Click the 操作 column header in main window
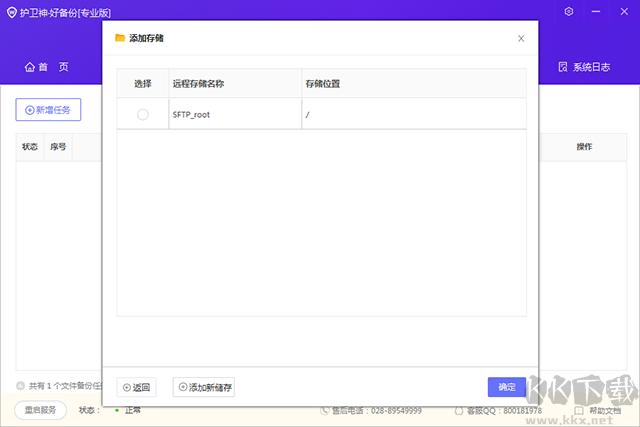Viewport: 640px width, 427px height. click(x=584, y=147)
